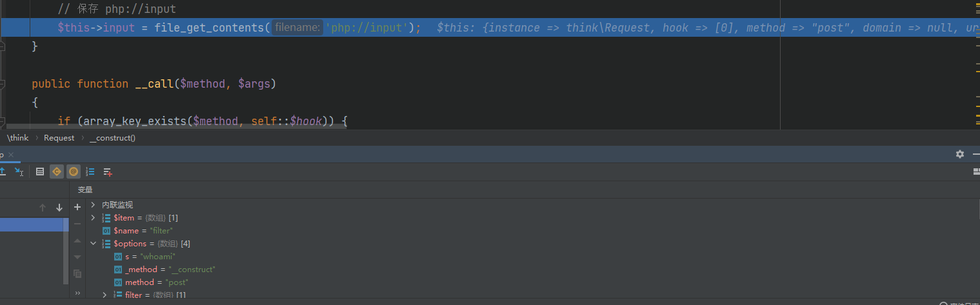Screen dimensions: 980x305
Task: Click the Run to Cursor icon
Action: pyautogui.click(x=19, y=172)
